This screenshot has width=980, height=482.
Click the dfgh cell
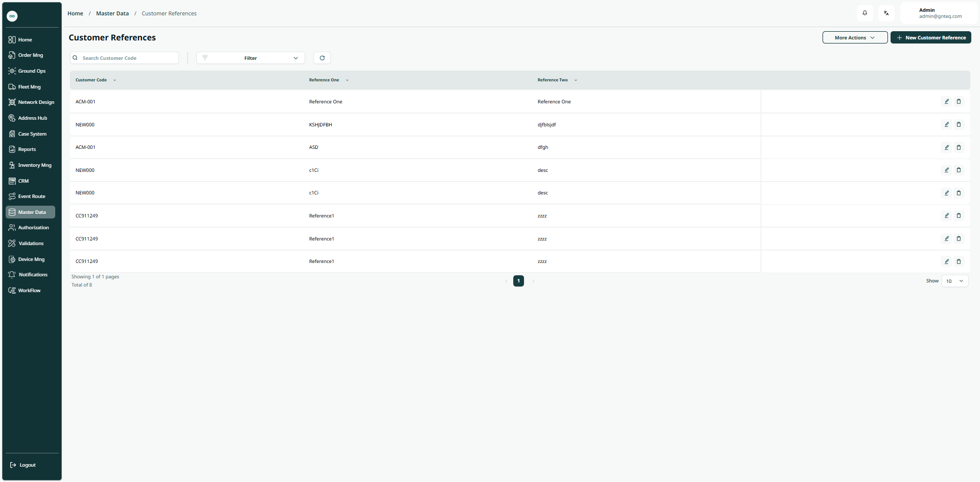[543, 147]
